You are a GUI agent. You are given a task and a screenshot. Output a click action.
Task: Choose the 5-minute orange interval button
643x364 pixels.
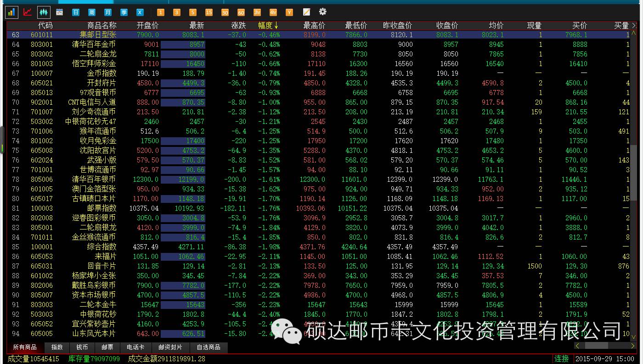click(193, 12)
